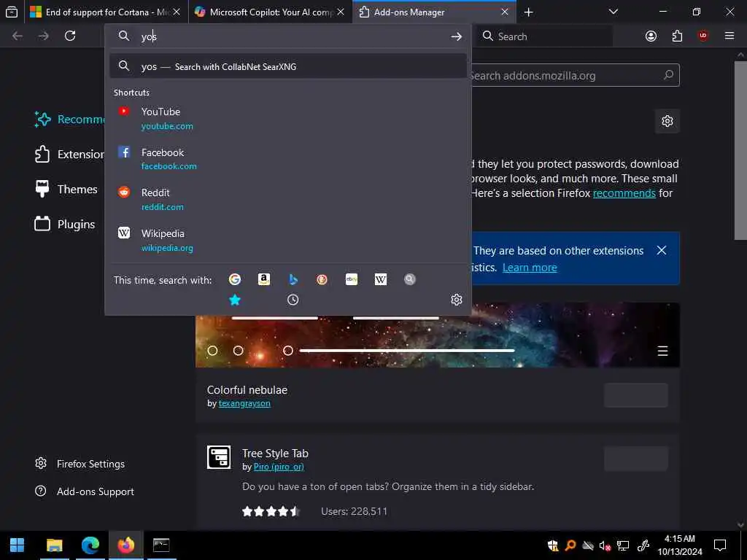The height and width of the screenshot is (560, 747).
Task: Open Extensions category in sidebar
Action: (69, 155)
